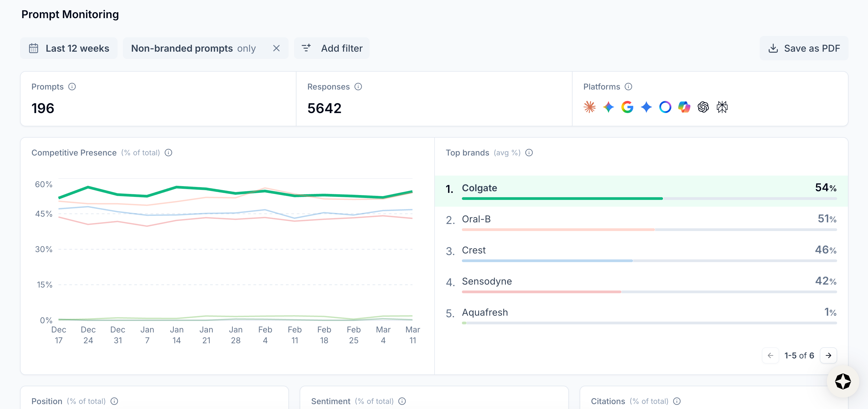Click the Sensodyne percentage bar
Screen dimensions: 868x409
click(541, 292)
